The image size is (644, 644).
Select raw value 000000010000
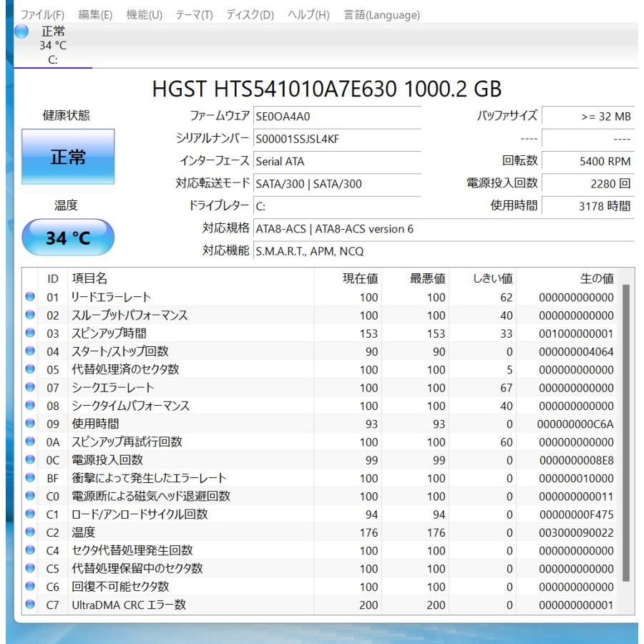[576, 478]
